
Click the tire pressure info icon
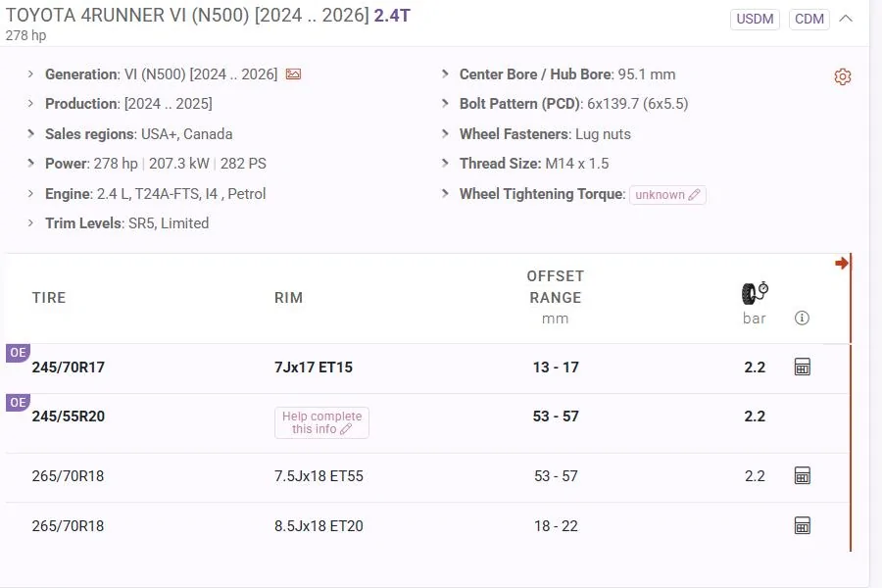[803, 318]
